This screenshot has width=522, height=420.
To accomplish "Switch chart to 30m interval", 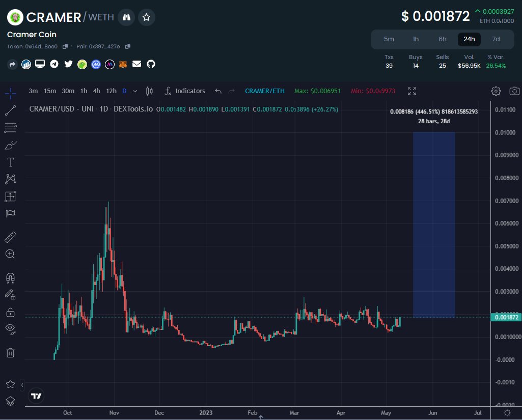I will click(x=68, y=91).
